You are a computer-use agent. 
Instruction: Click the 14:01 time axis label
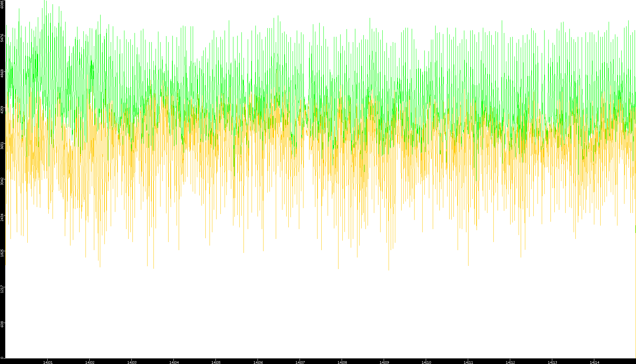[48, 362]
